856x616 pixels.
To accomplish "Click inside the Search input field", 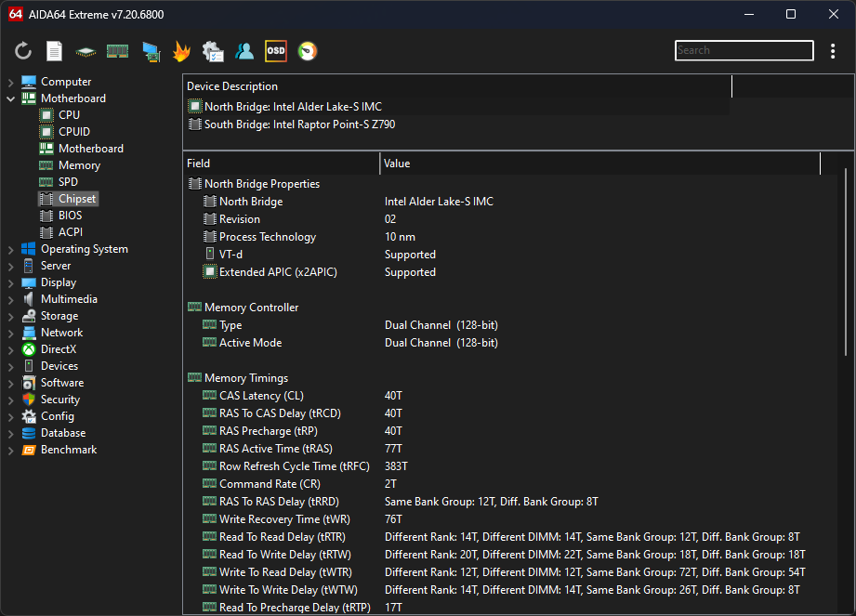I will click(744, 51).
